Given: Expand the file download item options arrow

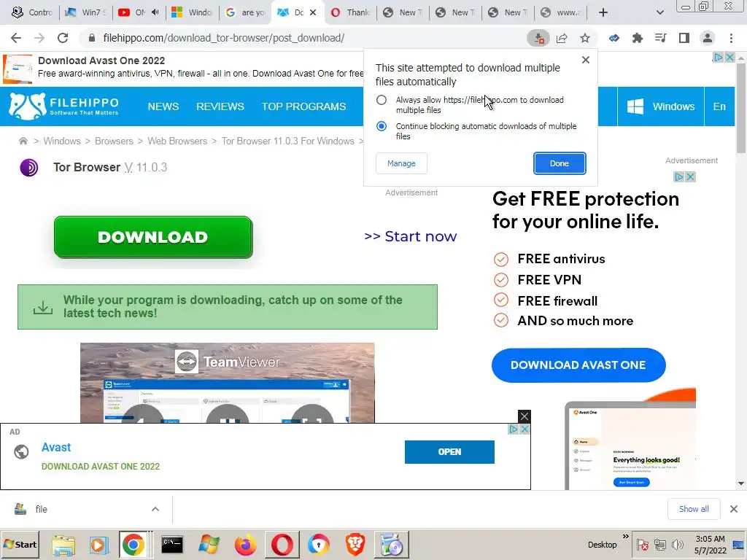Looking at the screenshot, I should tap(155, 509).
